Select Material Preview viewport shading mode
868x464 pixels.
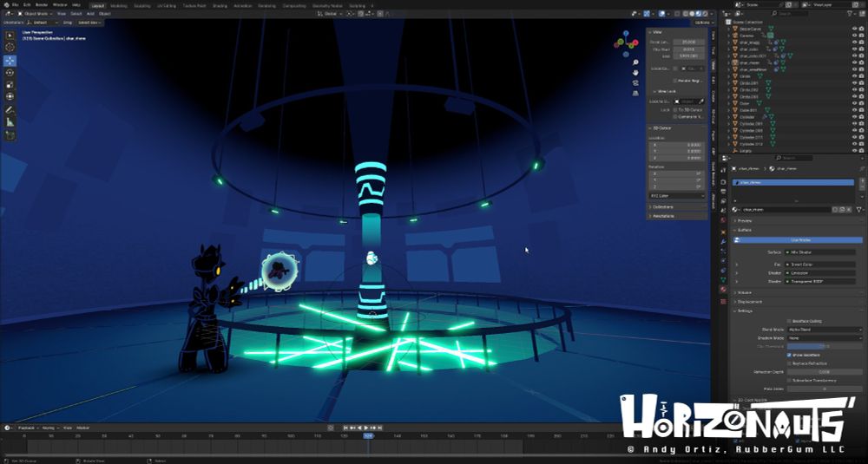coord(699,13)
